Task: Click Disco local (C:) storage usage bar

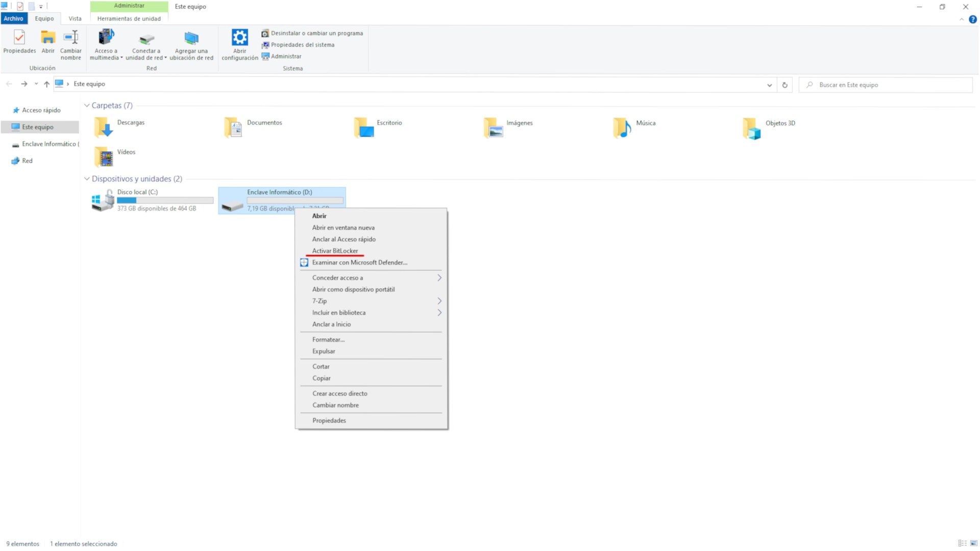Action: click(165, 201)
